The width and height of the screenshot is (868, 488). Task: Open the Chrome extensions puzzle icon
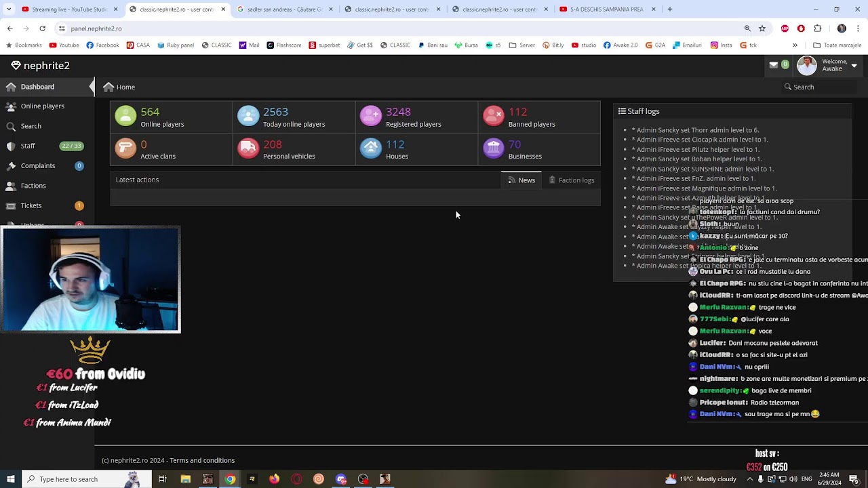coord(818,28)
